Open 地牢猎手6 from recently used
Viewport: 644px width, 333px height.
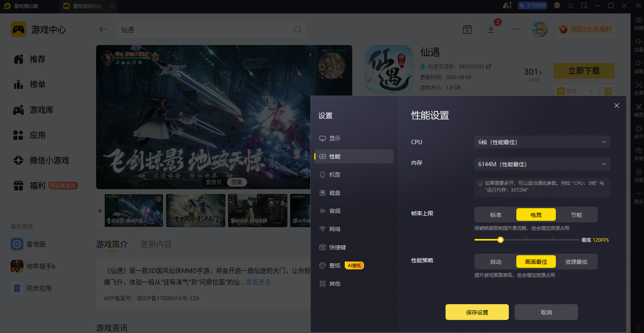click(33, 266)
